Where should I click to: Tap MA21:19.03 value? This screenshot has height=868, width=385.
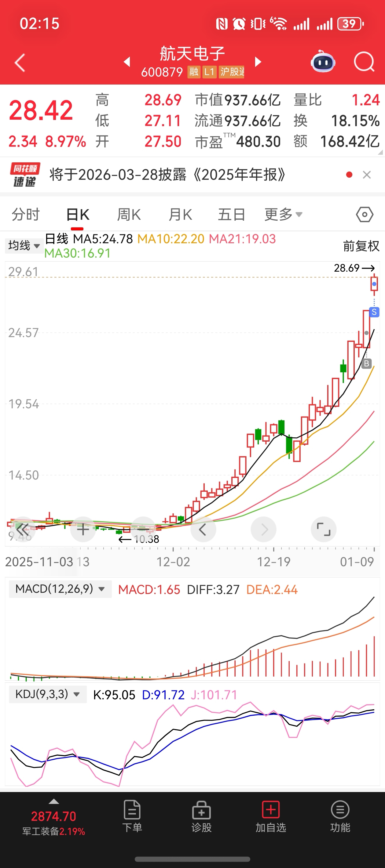242,239
